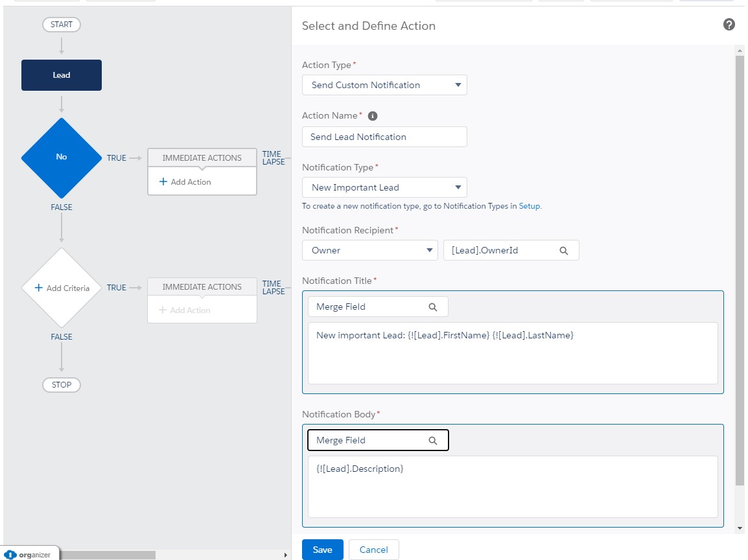Select the No criteria diamond
The width and height of the screenshot is (748, 560).
pos(62,157)
